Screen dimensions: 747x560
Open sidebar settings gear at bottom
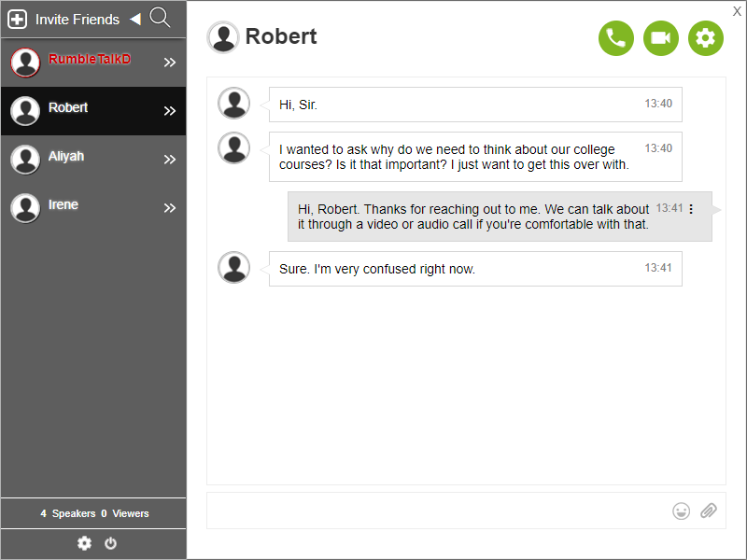tap(84, 543)
